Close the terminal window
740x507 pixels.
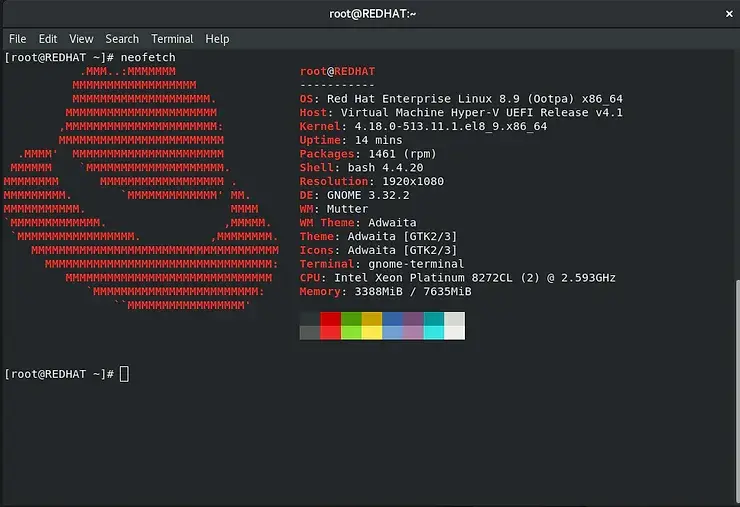[x=729, y=14]
